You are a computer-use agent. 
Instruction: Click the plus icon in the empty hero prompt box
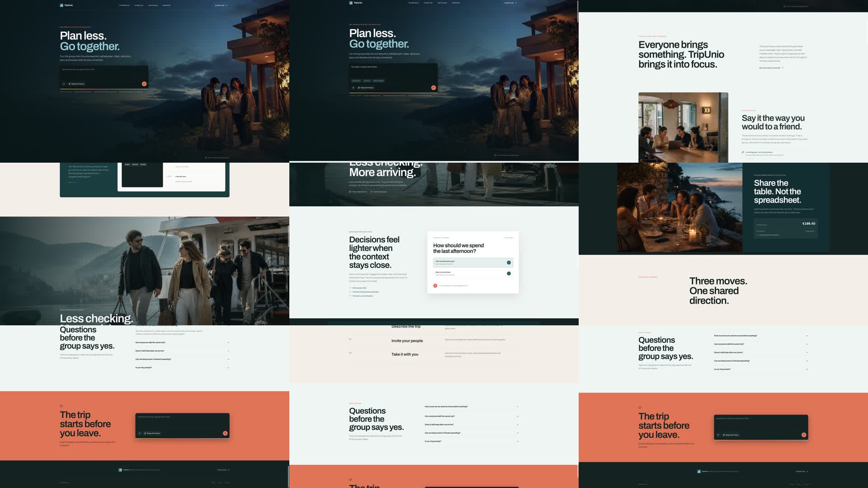pos(64,84)
